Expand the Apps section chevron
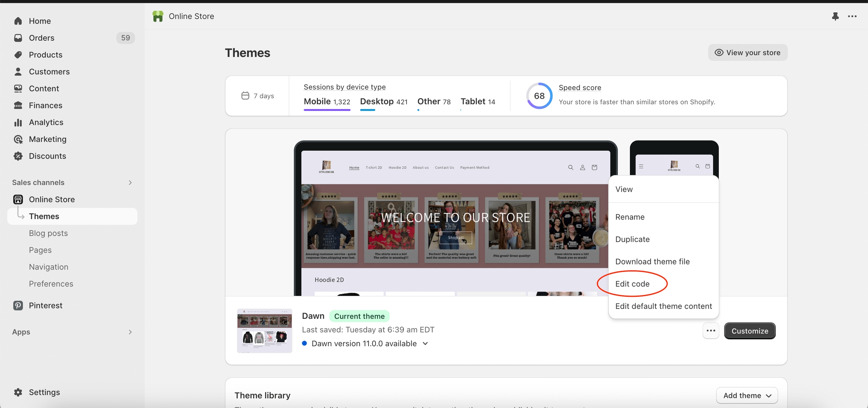868x408 pixels. (130, 332)
